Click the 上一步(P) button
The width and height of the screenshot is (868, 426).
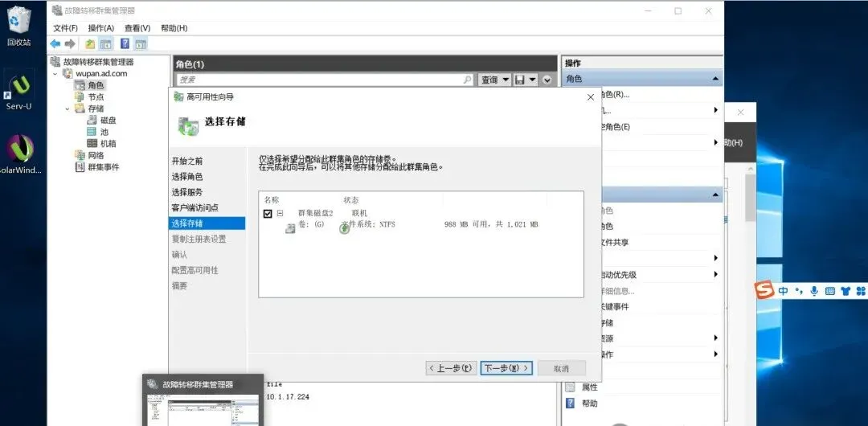(x=450, y=368)
